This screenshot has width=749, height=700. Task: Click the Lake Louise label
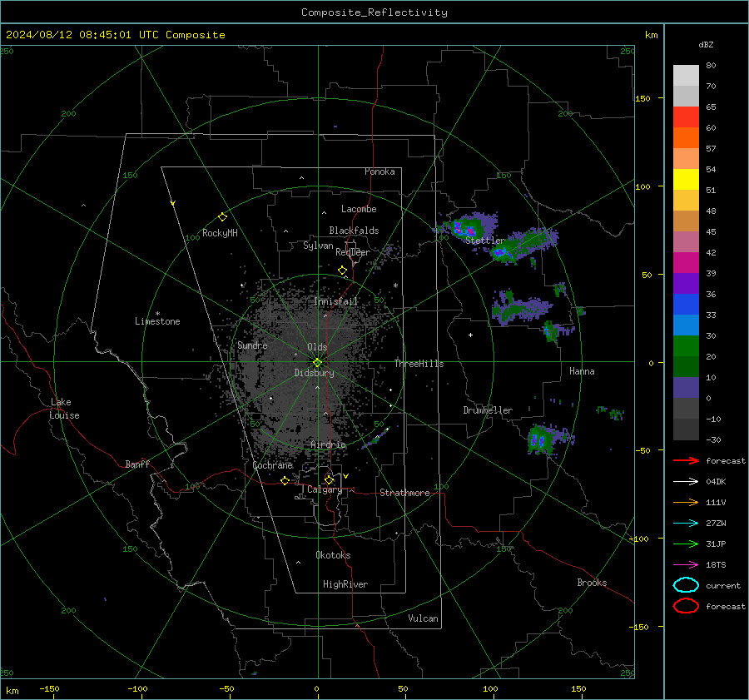(64, 409)
